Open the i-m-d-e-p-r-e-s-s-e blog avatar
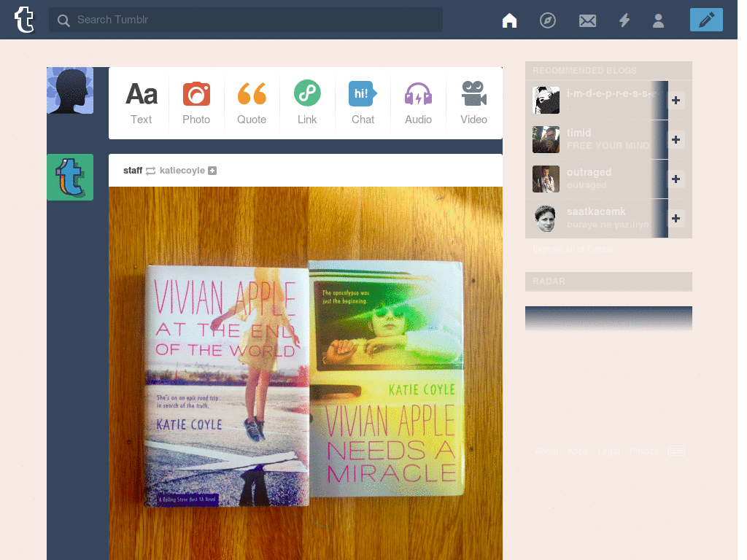 (546, 100)
